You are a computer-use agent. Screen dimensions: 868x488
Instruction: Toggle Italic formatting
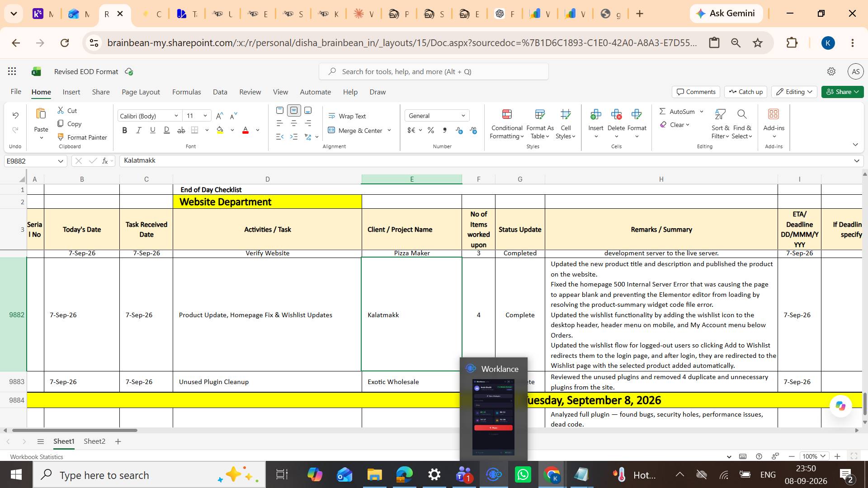click(138, 130)
